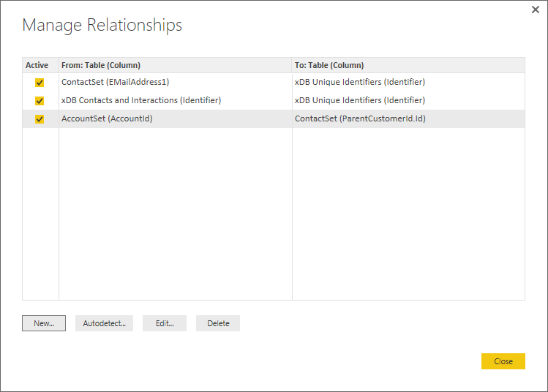Screen dimensions: 548x392
Task: Delete the selected relationship
Action: pos(218,323)
